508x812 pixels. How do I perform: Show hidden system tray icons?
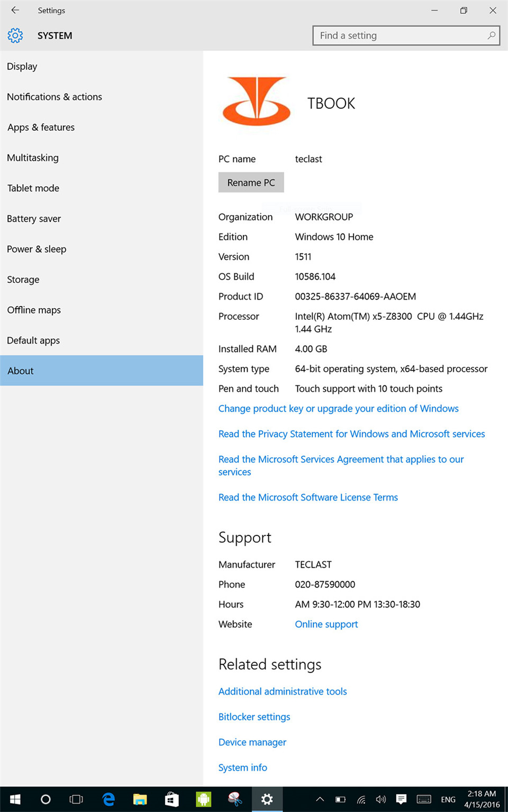[x=320, y=799]
